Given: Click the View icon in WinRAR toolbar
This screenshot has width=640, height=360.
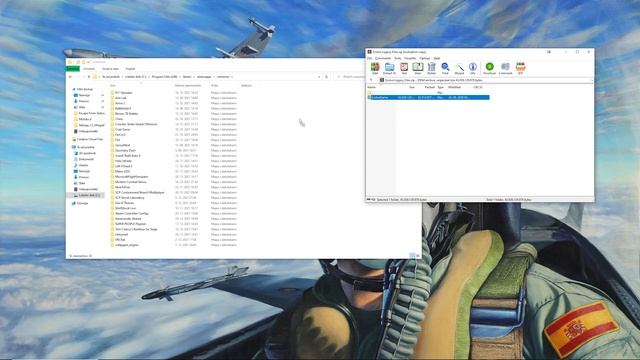Looking at the screenshot, I should click(x=418, y=68).
